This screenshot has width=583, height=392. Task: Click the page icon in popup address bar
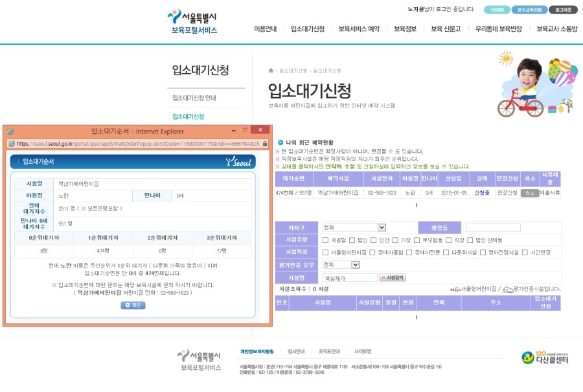point(11,144)
